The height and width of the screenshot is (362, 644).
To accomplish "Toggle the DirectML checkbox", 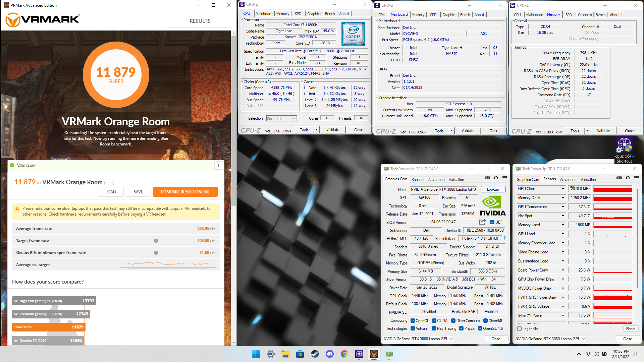I will (x=485, y=321).
